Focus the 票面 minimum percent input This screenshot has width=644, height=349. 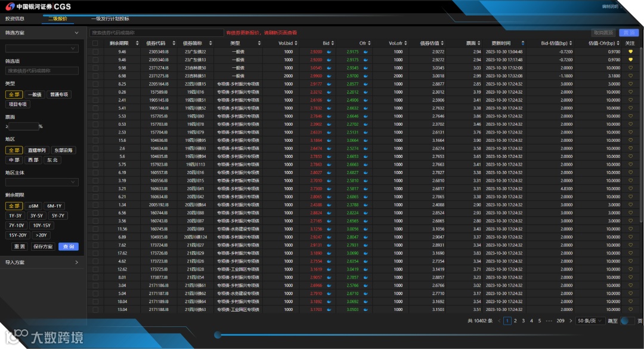pyautogui.click(x=23, y=126)
